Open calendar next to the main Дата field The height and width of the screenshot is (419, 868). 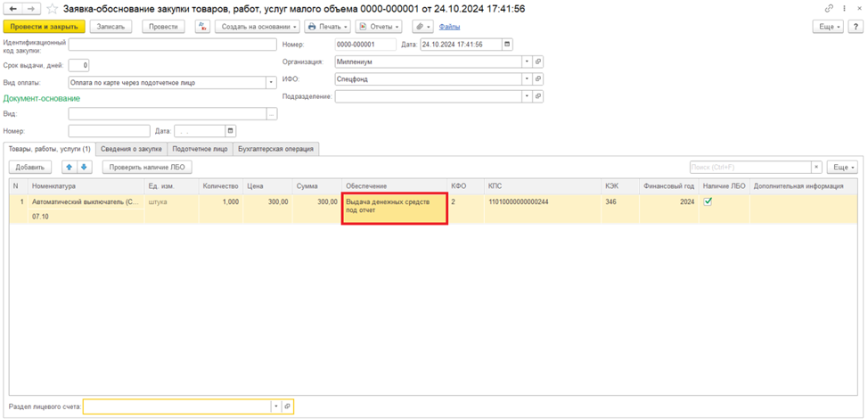[508, 45]
